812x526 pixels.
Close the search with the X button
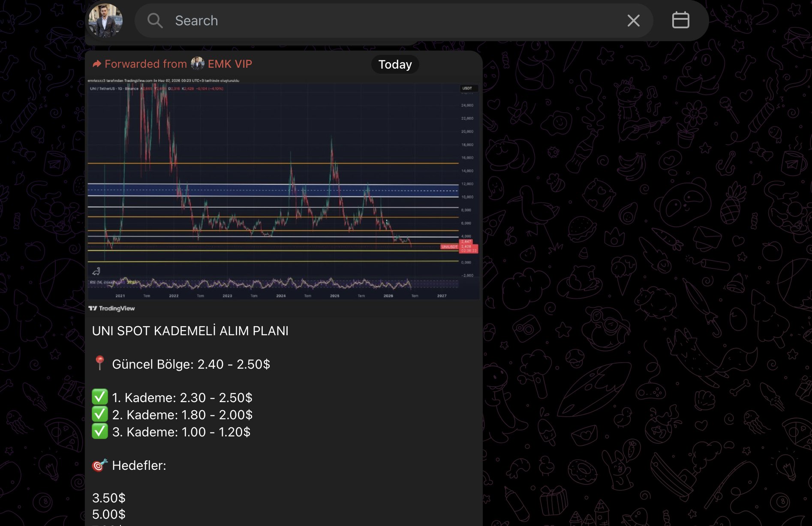pyautogui.click(x=633, y=21)
